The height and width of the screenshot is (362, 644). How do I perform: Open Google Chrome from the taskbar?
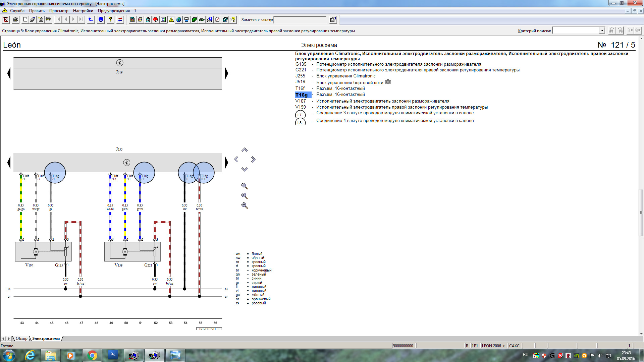tap(92, 355)
